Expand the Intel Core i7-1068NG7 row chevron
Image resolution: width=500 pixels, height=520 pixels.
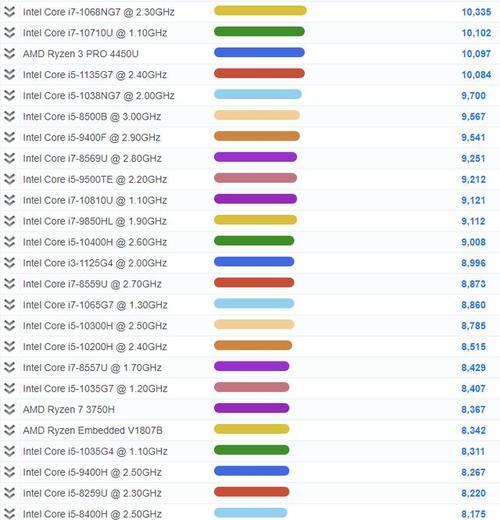click(9, 12)
